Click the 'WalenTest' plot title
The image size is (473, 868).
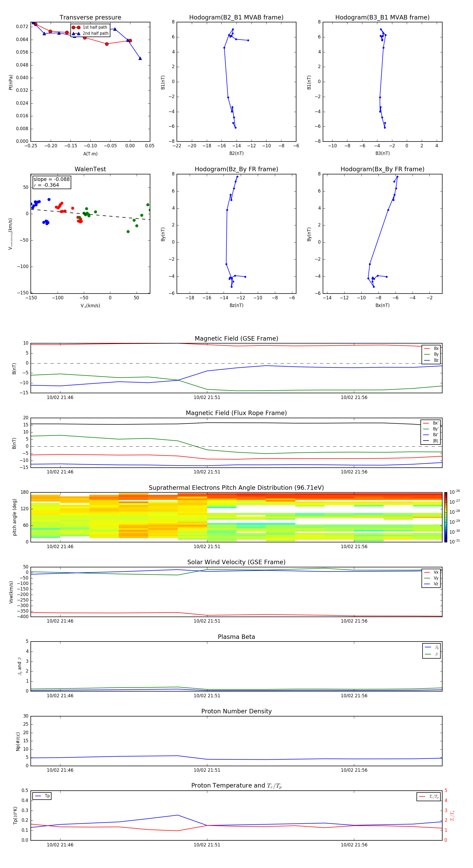click(x=90, y=169)
